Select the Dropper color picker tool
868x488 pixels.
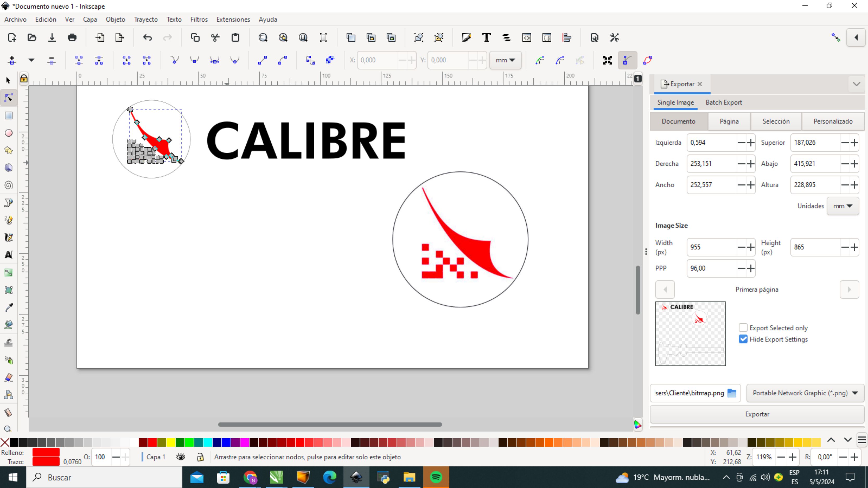pos(8,307)
